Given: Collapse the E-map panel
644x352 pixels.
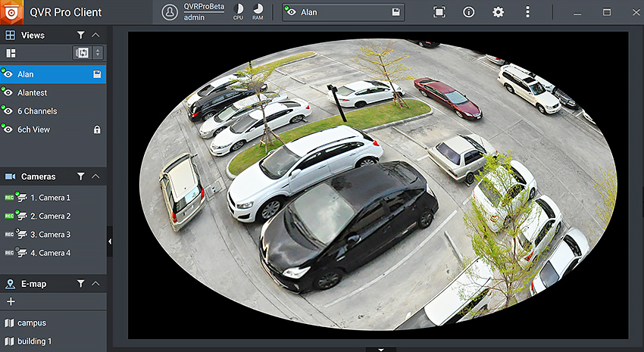Looking at the screenshot, I should 95,284.
